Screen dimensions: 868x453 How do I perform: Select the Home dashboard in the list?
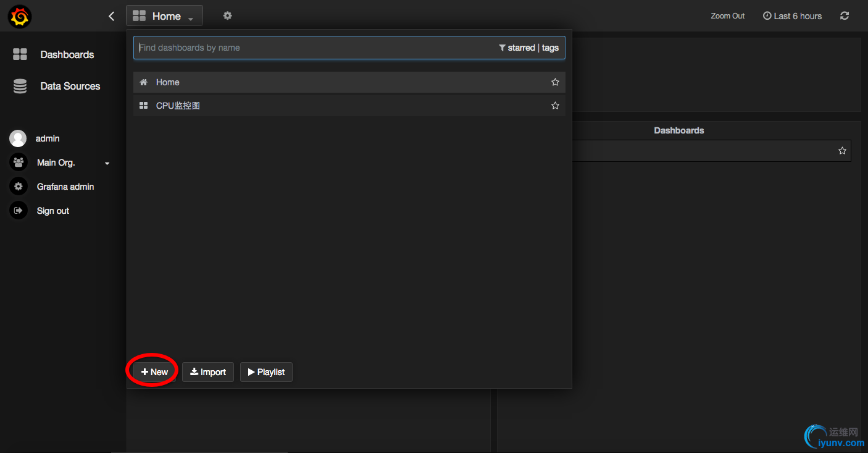349,82
